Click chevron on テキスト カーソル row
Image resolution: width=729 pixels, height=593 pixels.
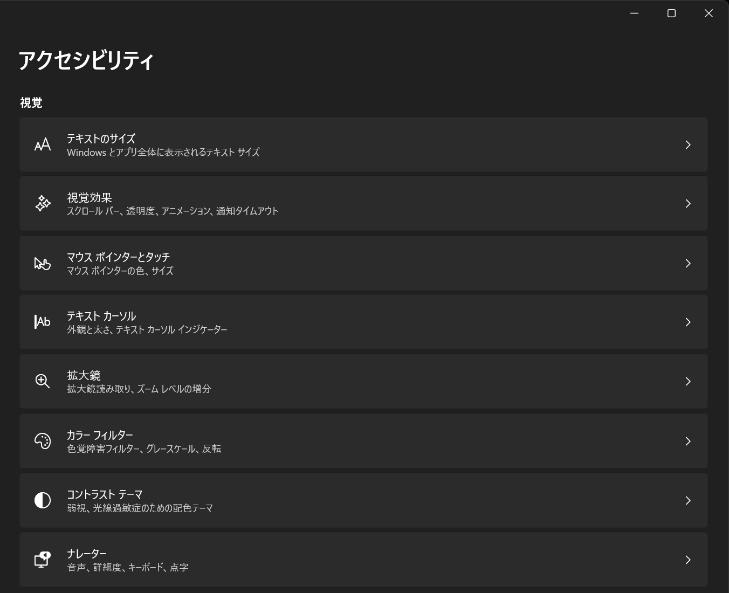(688, 322)
